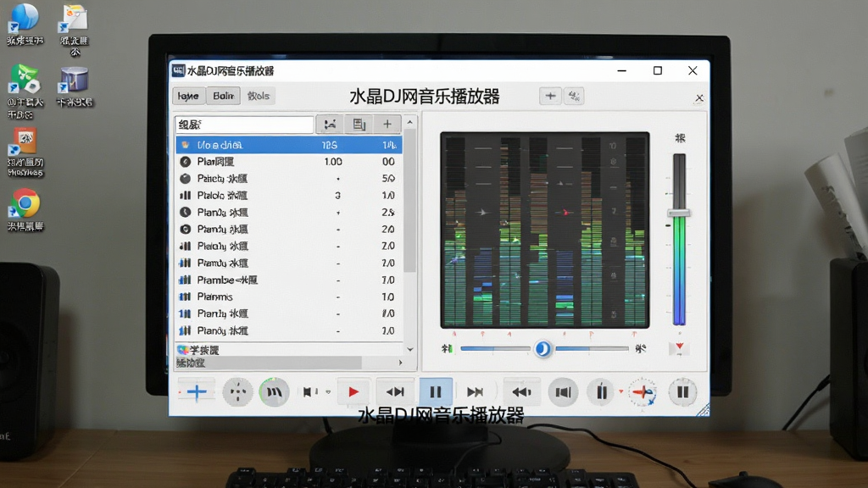Viewport: 868px width, 488px height.
Task: Open the small dropdown arrow beside the speaker icon
Action: [328, 391]
